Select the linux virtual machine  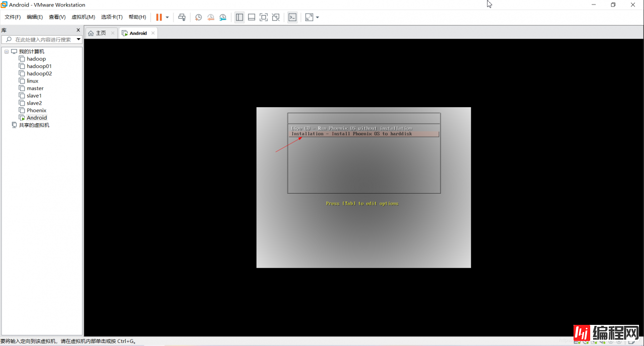pyautogui.click(x=33, y=81)
